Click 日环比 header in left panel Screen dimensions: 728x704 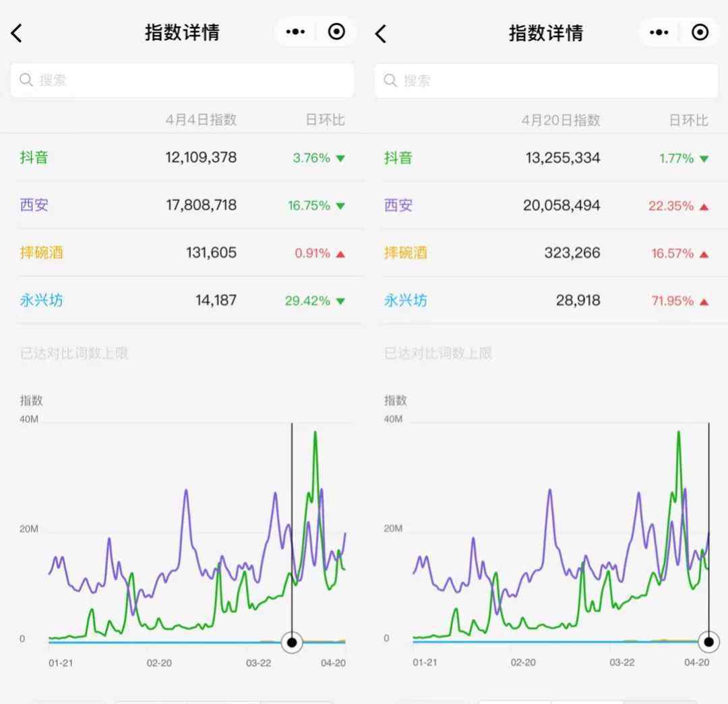[325, 120]
